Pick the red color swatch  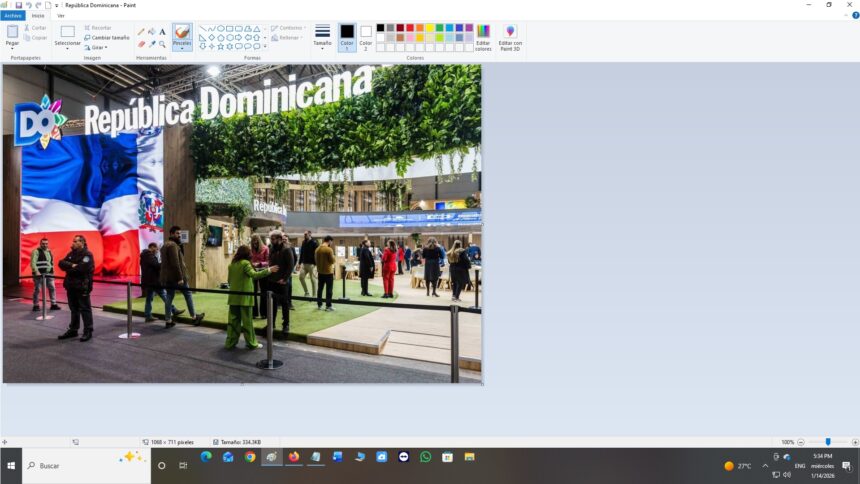(410, 27)
